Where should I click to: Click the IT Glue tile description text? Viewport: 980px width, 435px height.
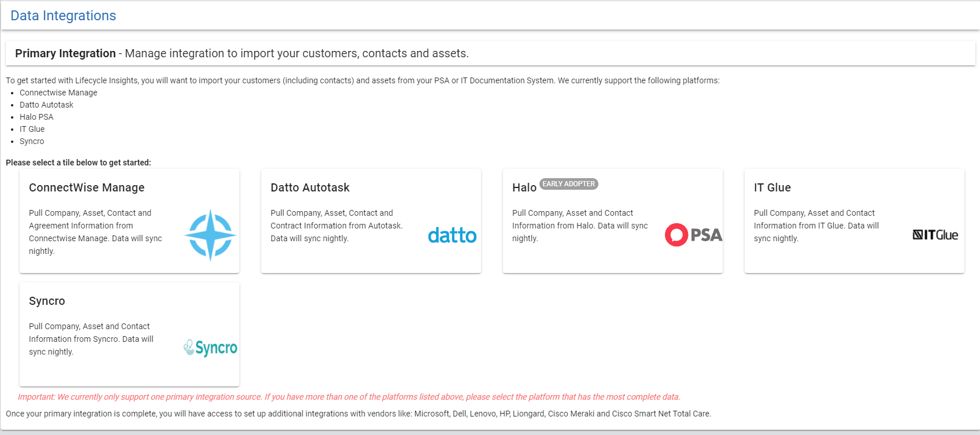tap(816, 226)
